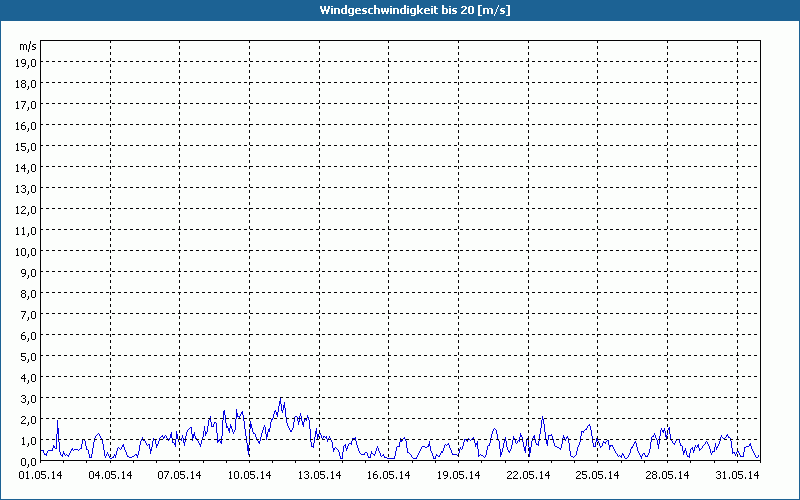Click the 16,0 axis value
800x500 pixels.
pyautogui.click(x=26, y=126)
